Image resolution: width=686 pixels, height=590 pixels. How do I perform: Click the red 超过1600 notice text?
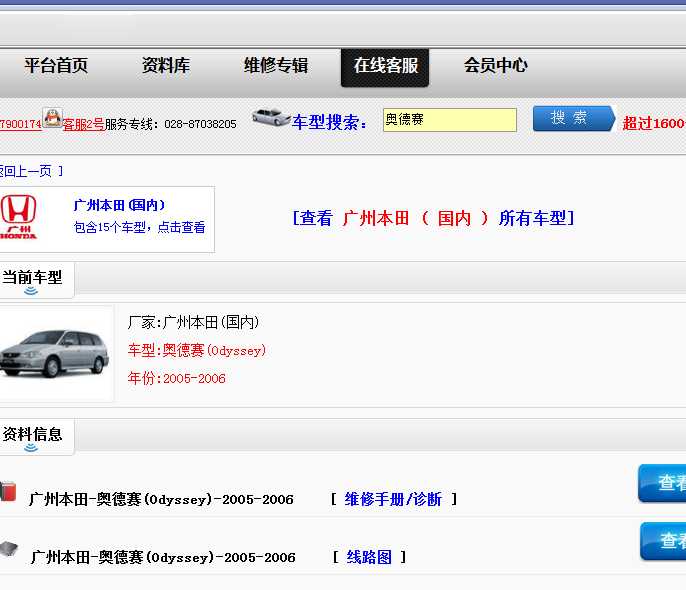[x=654, y=123]
